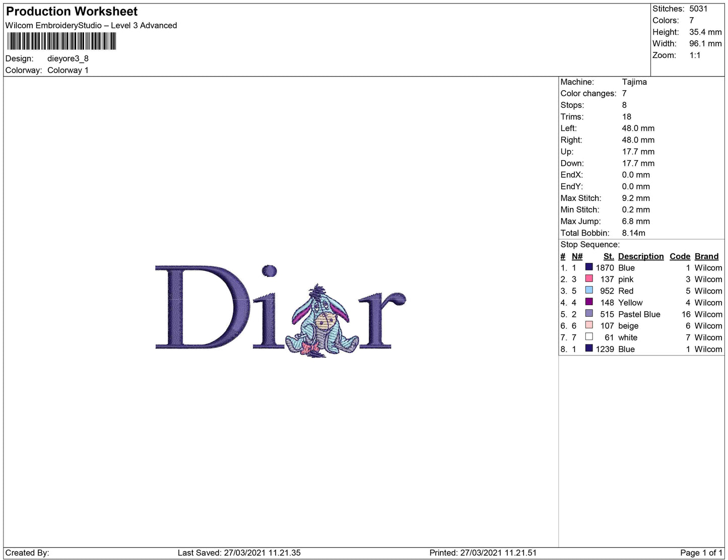The image size is (728, 560).
Task: Select the "St." column header
Action: click(x=609, y=256)
